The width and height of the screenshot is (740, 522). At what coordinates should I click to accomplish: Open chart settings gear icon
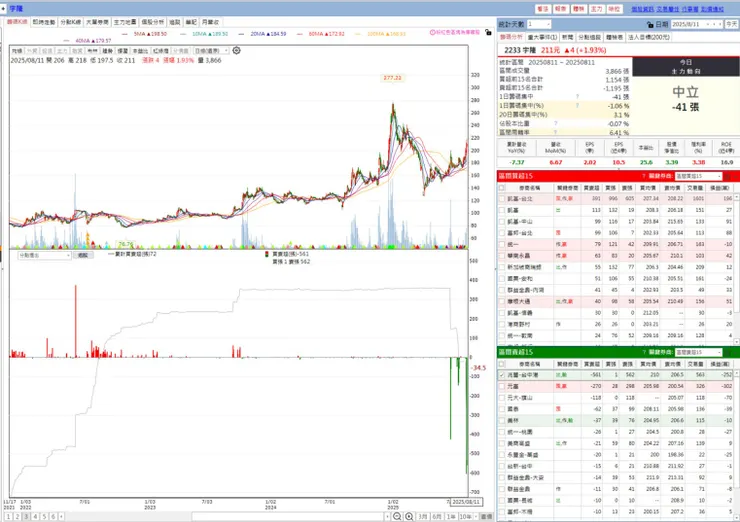(236, 51)
